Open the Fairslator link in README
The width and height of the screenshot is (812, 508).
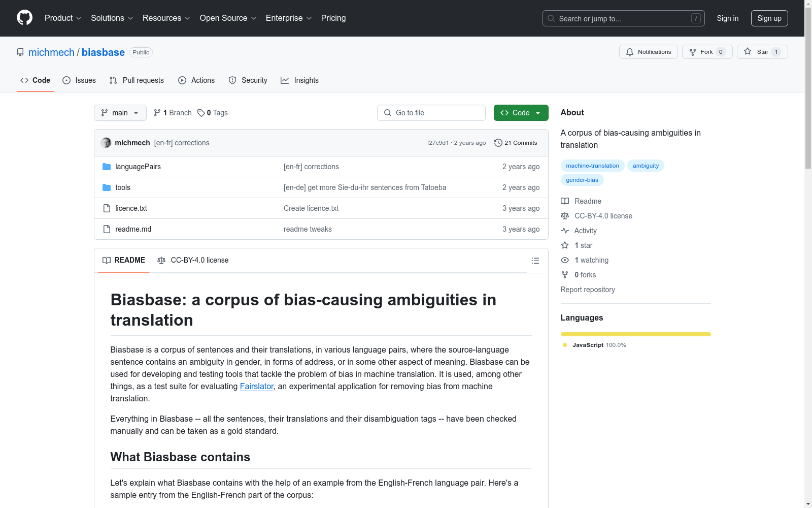[257, 387]
